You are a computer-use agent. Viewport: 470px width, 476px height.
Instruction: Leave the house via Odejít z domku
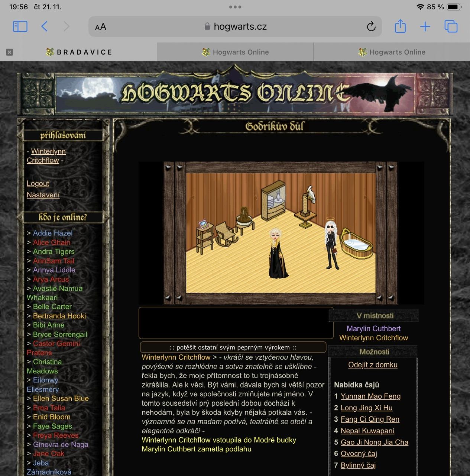373,365
